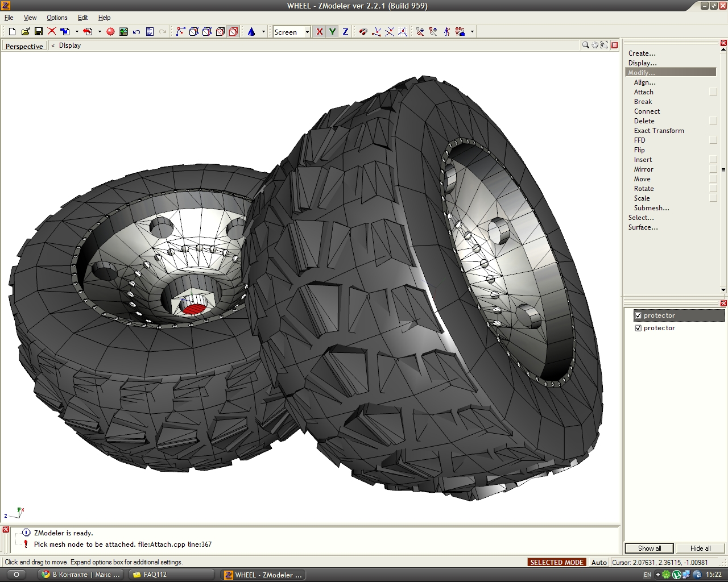Expand the Create... command group
728x582 pixels.
(642, 53)
